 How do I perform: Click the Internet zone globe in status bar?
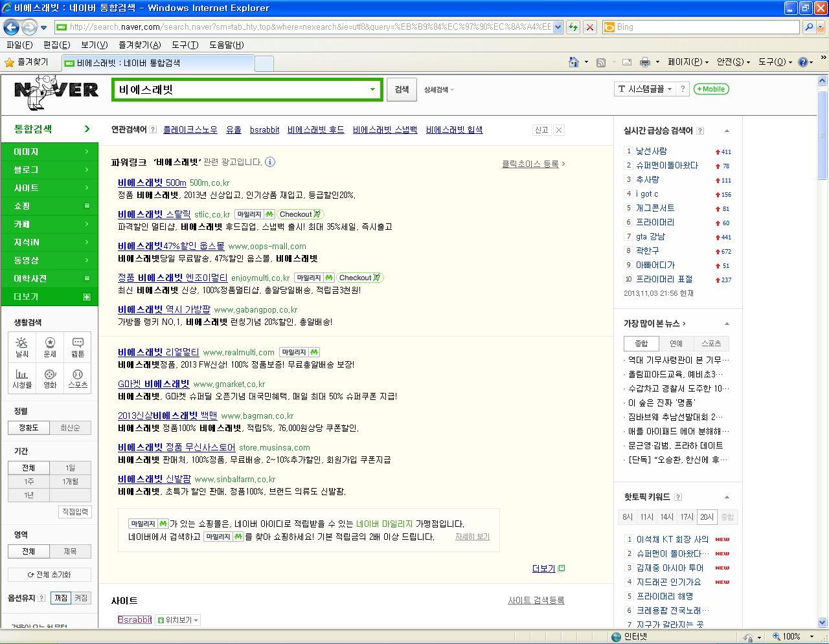click(617, 637)
